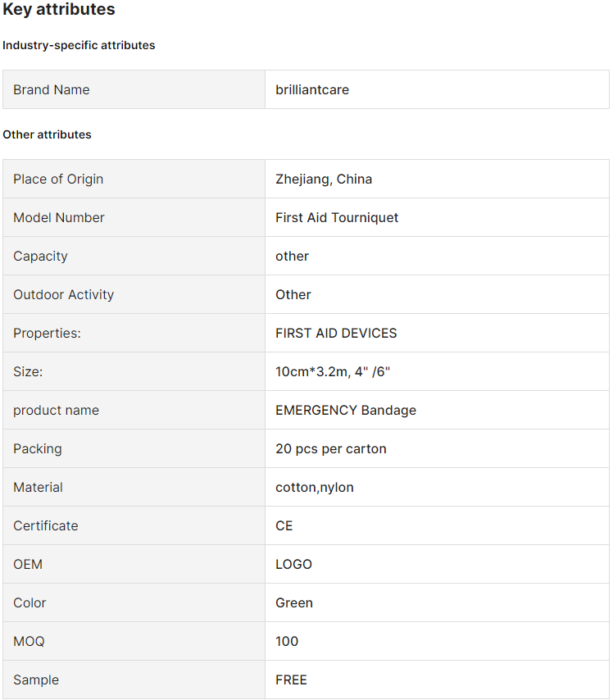613x700 pixels.
Task: Select the Zhejiang, China origin value
Action: coord(324,179)
